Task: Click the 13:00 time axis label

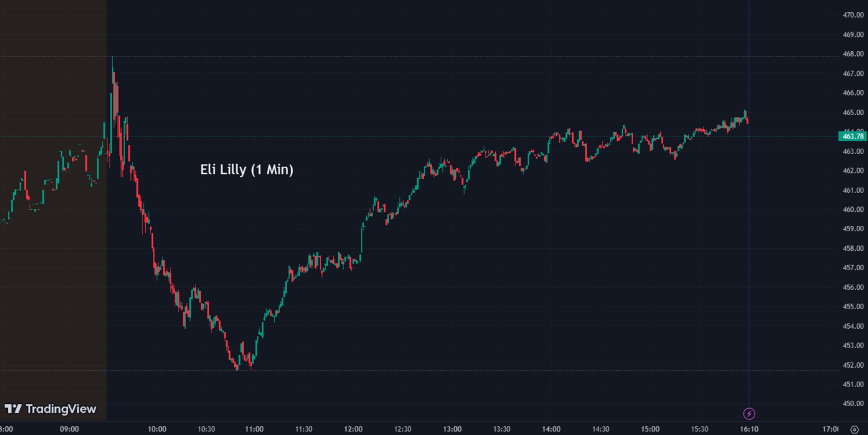Action: pyautogui.click(x=452, y=429)
